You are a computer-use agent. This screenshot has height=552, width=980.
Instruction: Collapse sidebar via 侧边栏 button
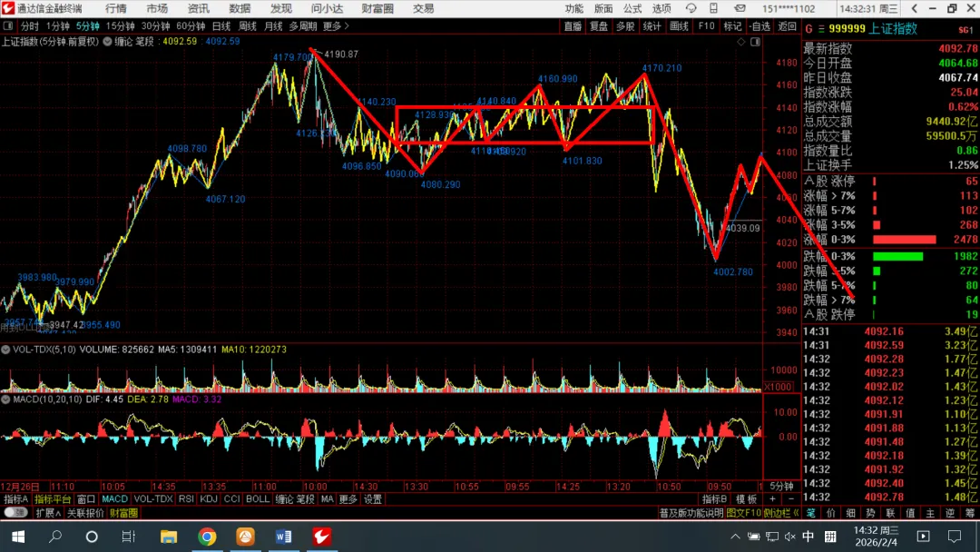pos(781,513)
